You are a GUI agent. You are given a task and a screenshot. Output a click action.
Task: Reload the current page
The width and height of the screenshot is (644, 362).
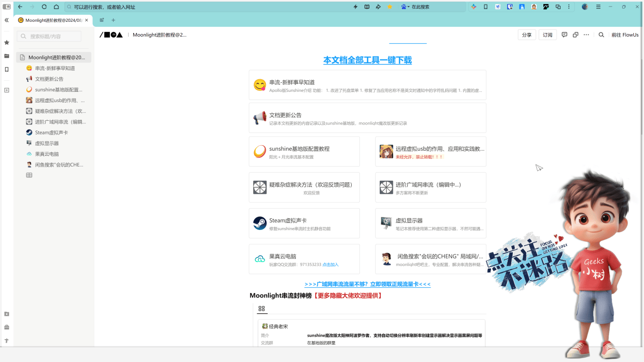pos(44,7)
